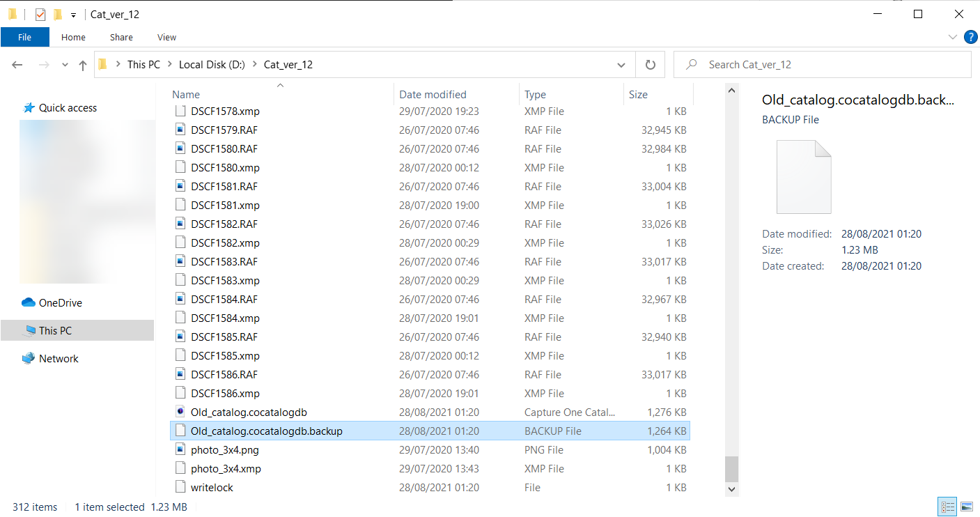Select OneDrive in the navigation pane
Screen dimensions: 980x517
pos(61,303)
